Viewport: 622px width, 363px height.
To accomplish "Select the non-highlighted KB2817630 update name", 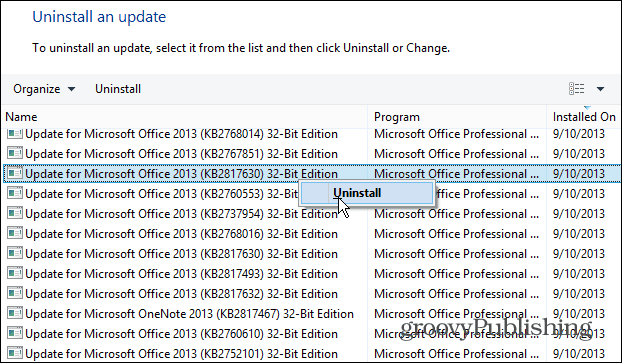I will 181,254.
